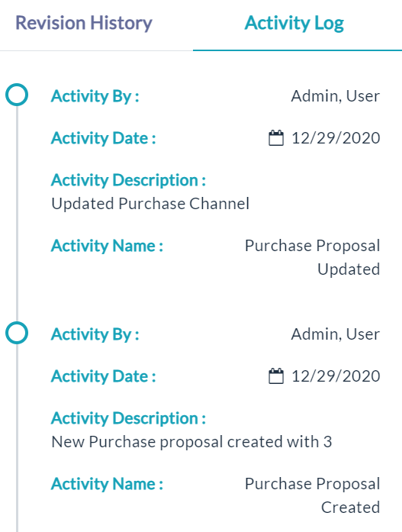Click the calendar icon in the second entry
Viewport: 402px width, 532px height.
pos(276,376)
